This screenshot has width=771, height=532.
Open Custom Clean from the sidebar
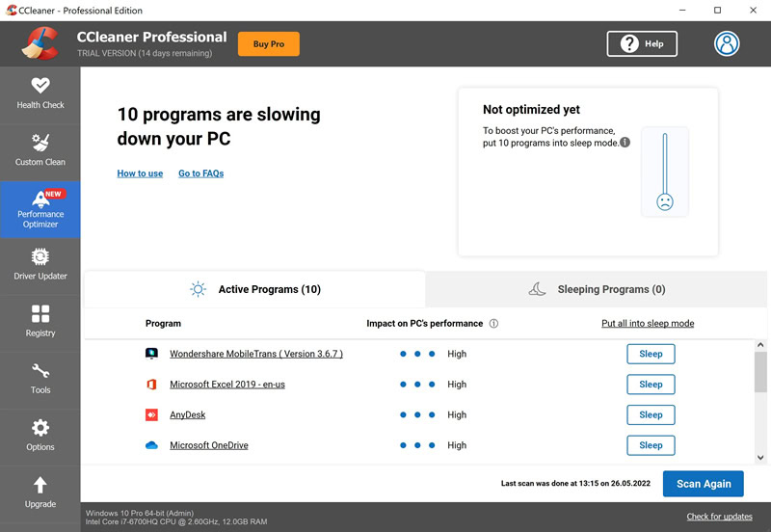[x=40, y=151]
